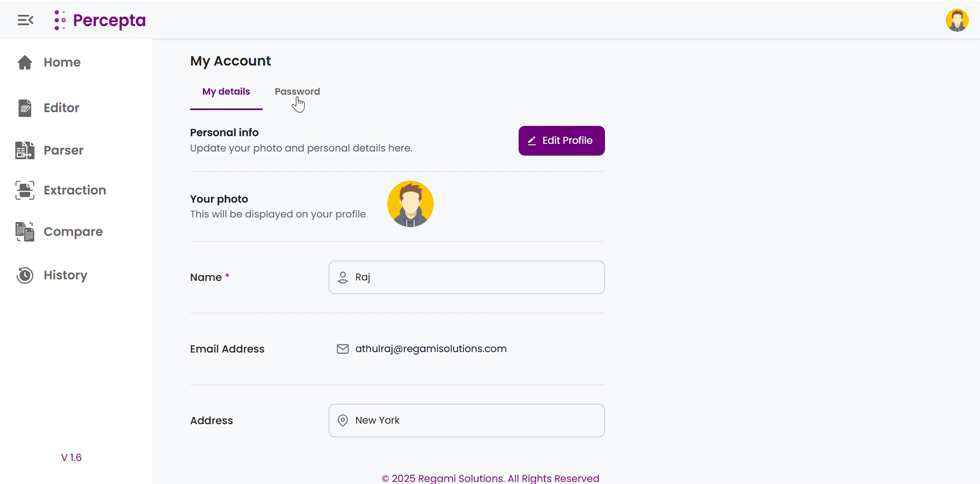Screen dimensions: 980x484
Task: Open the Extraction menu label
Action: (x=75, y=190)
